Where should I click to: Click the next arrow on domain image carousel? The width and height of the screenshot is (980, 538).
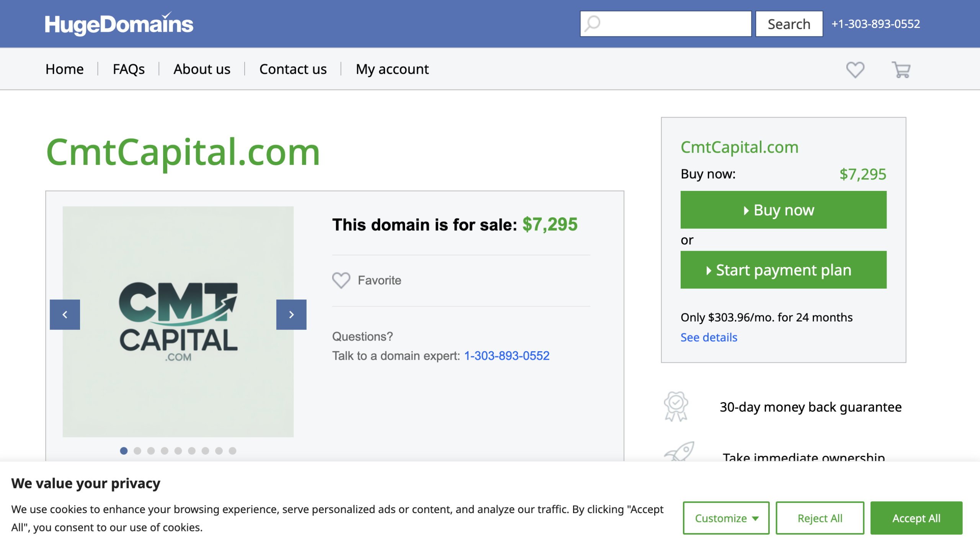tap(292, 314)
